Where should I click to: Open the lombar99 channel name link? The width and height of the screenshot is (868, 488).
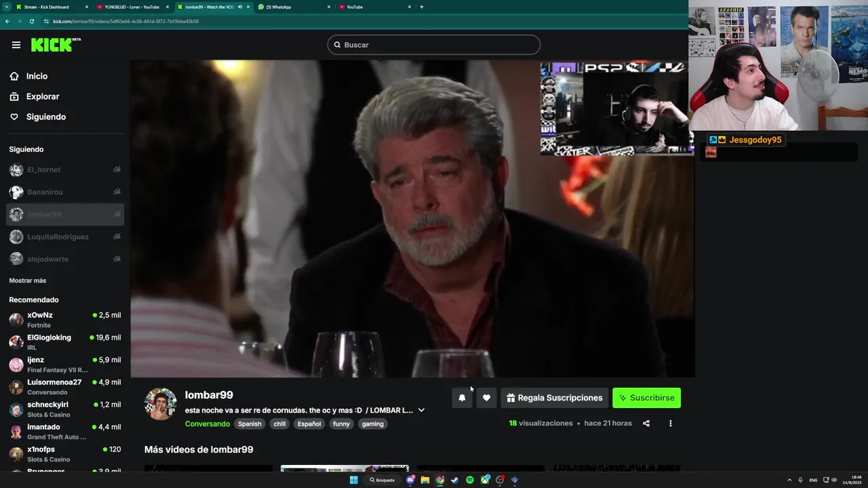pos(209,395)
